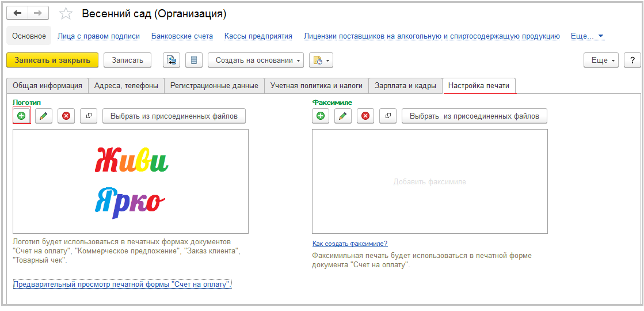Image resolution: width=644 pixels, height=311 pixels.
Task: Open 'Банковские счета' navigation link
Action: coord(182,36)
